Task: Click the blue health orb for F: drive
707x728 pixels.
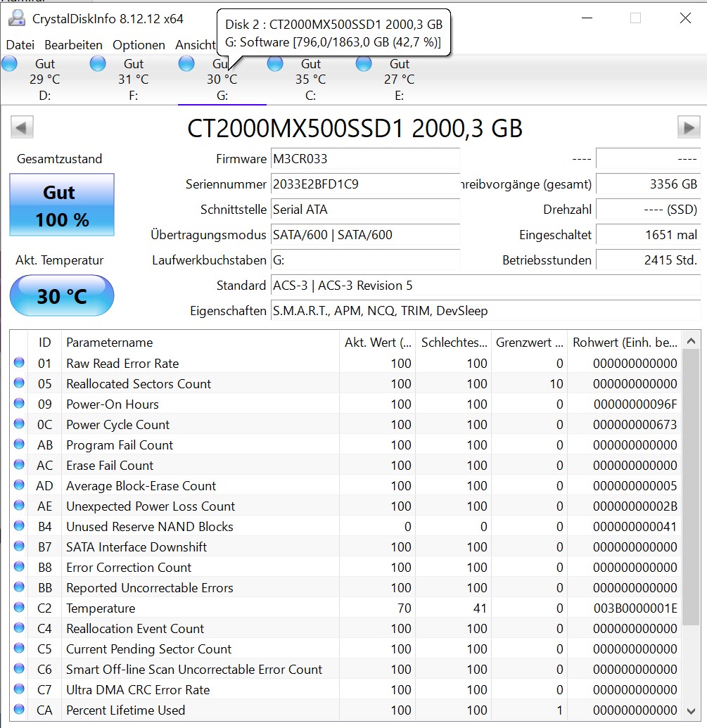Action: [x=98, y=63]
